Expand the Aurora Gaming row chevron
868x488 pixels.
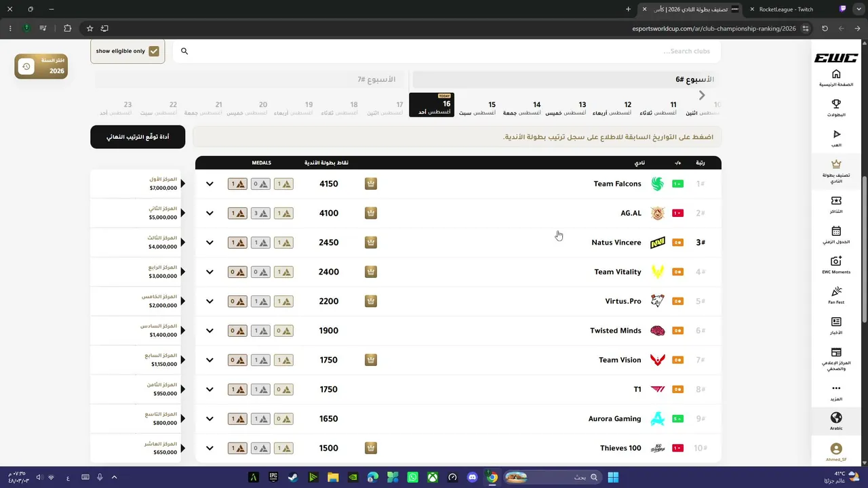(x=210, y=419)
